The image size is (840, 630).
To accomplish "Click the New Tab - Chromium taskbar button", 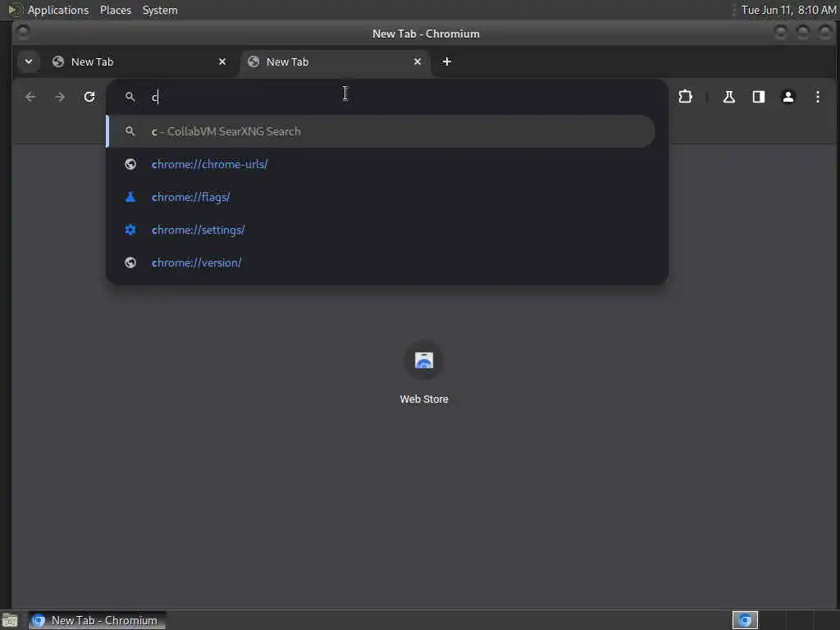I will [97, 620].
